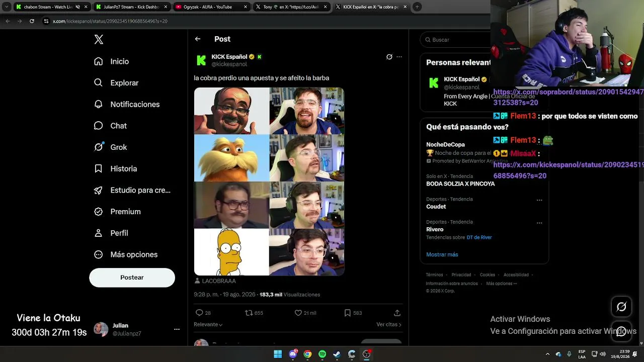The image size is (644, 362).
Task: Open the Rivero trend
Action: 435,229
